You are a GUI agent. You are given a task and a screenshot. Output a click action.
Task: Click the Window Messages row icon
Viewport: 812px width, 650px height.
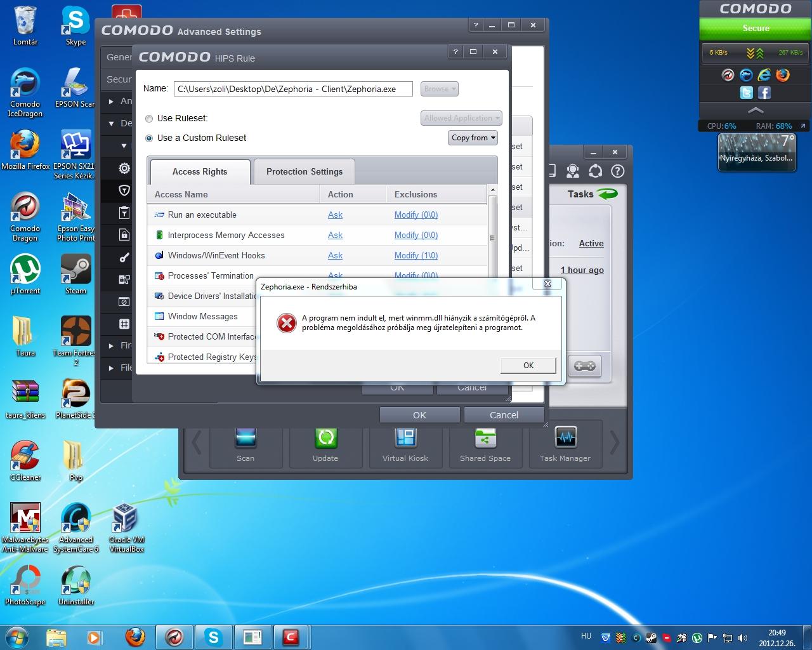[x=159, y=316]
